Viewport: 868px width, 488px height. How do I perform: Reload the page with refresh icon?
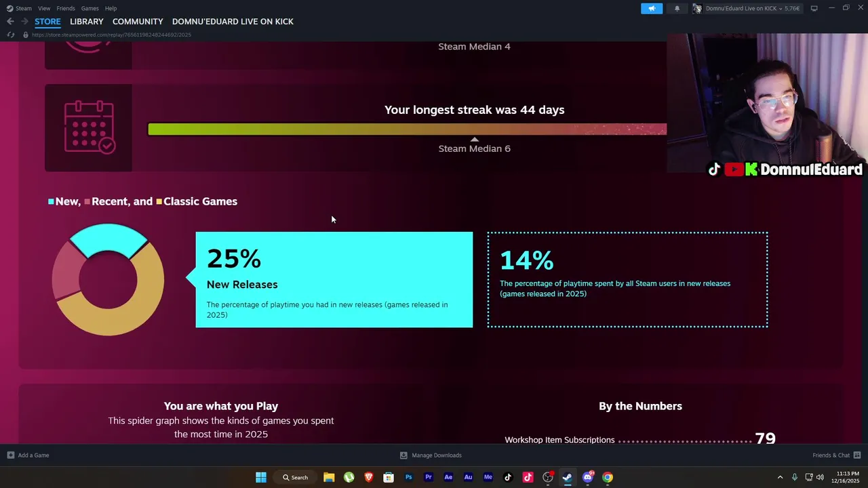(x=10, y=35)
